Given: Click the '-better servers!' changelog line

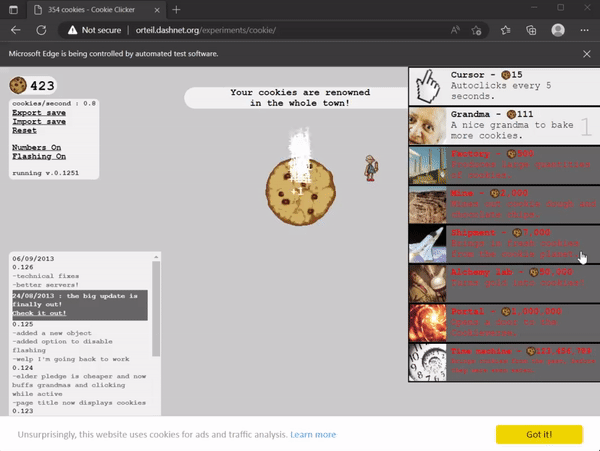Looking at the screenshot, I should click(46, 285).
